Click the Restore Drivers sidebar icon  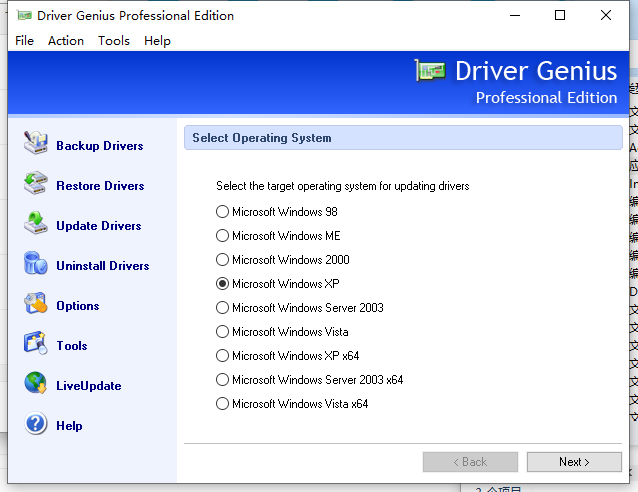point(36,184)
